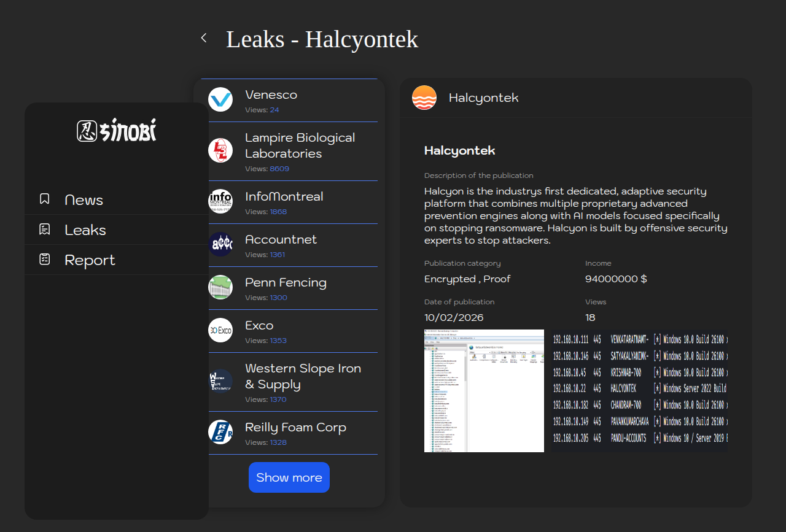Click the Halcyon description paragraph
Viewport: 786px width, 532px height.
[x=576, y=216]
